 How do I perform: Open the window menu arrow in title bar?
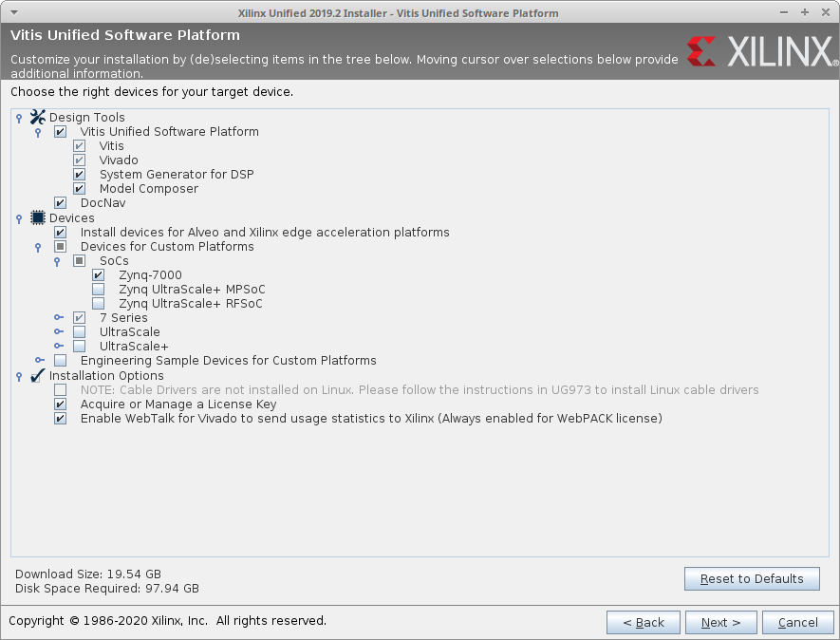point(14,13)
